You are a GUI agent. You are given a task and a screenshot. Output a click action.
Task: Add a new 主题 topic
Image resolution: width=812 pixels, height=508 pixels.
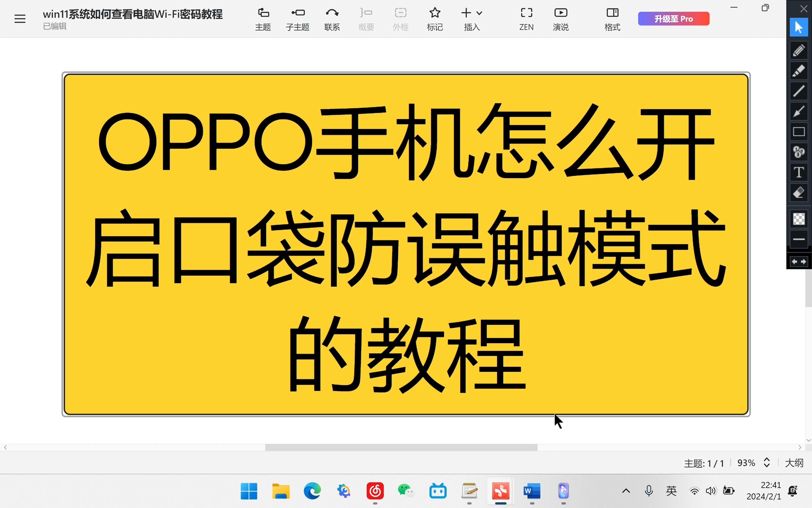263,19
